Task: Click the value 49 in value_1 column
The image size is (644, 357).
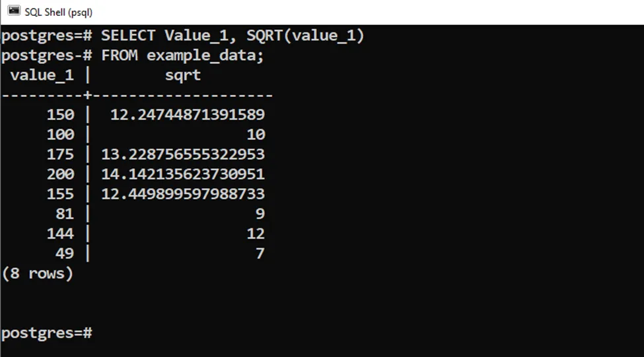Action: pos(65,253)
